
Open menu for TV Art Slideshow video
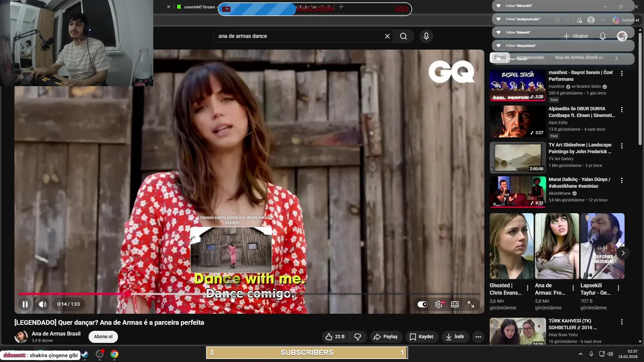point(622,146)
